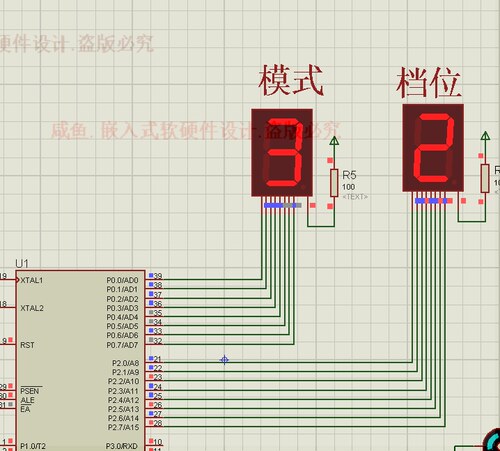
Task: Click the power terminal arrow beside 档位 display
Action: click(x=485, y=137)
